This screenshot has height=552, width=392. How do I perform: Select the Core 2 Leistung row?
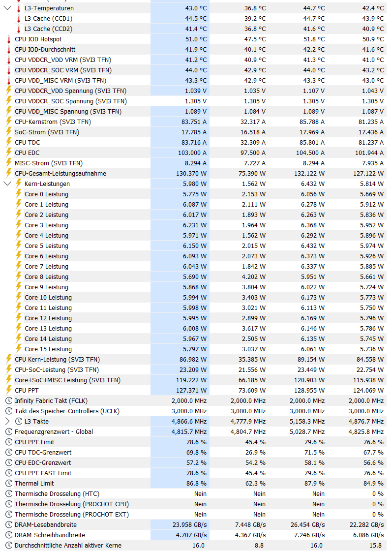(195, 215)
